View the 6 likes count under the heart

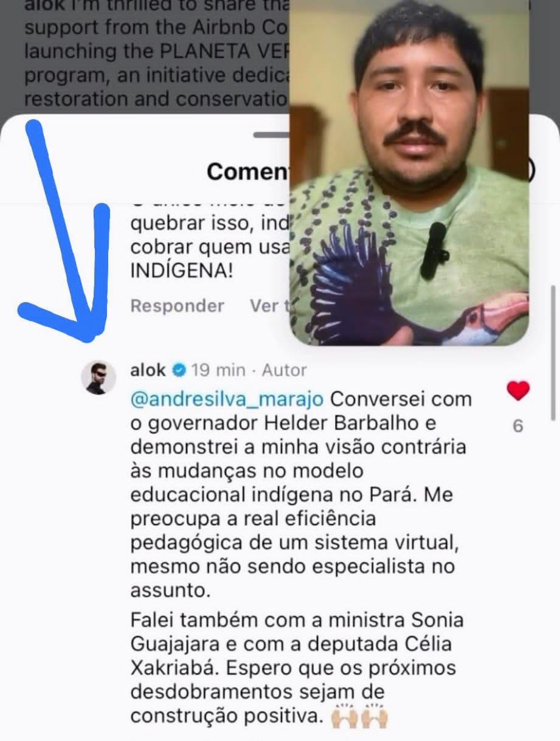click(518, 426)
